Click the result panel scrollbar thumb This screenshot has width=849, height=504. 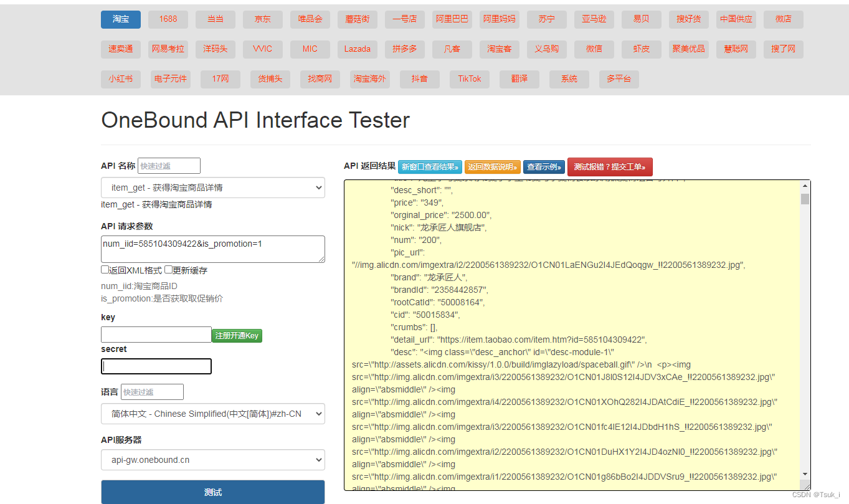point(805,199)
